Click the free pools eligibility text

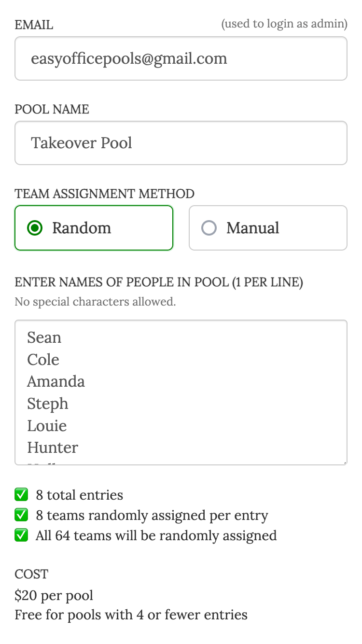[x=131, y=615]
